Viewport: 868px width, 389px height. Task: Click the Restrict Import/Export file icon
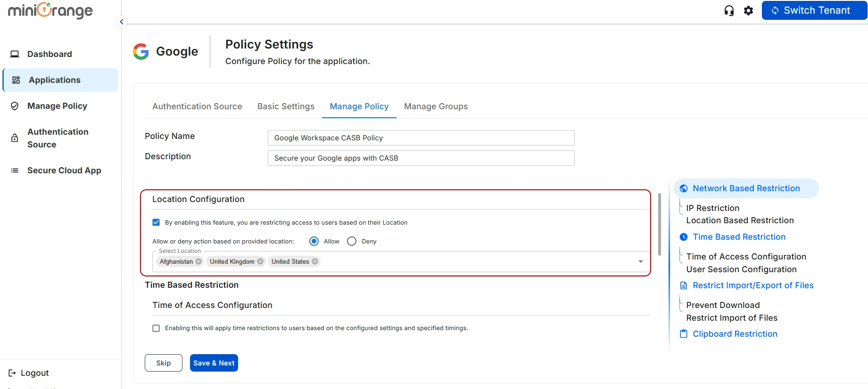[684, 285]
